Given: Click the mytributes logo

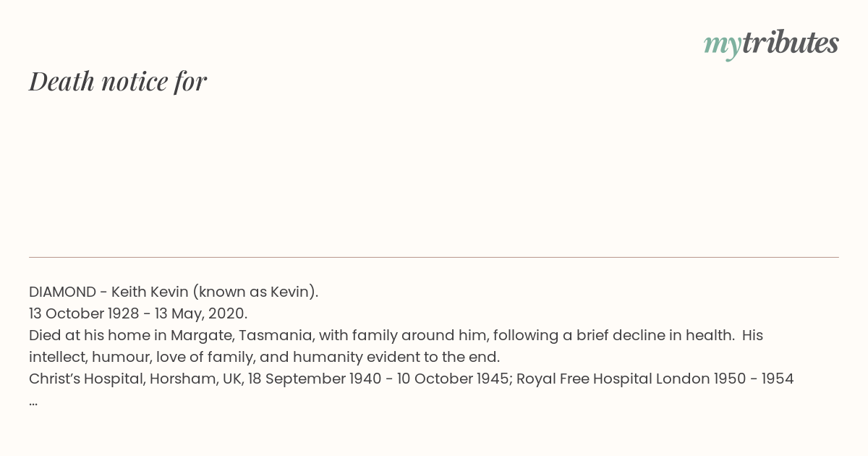Looking at the screenshot, I should click(771, 43).
